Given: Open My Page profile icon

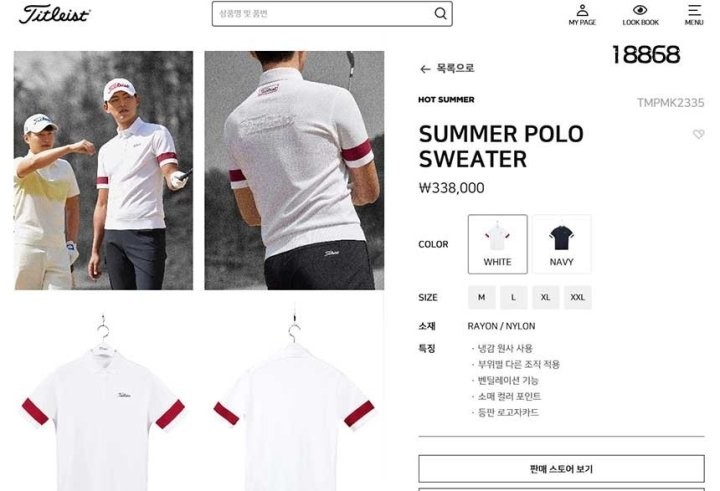Looking at the screenshot, I should pos(582,10).
